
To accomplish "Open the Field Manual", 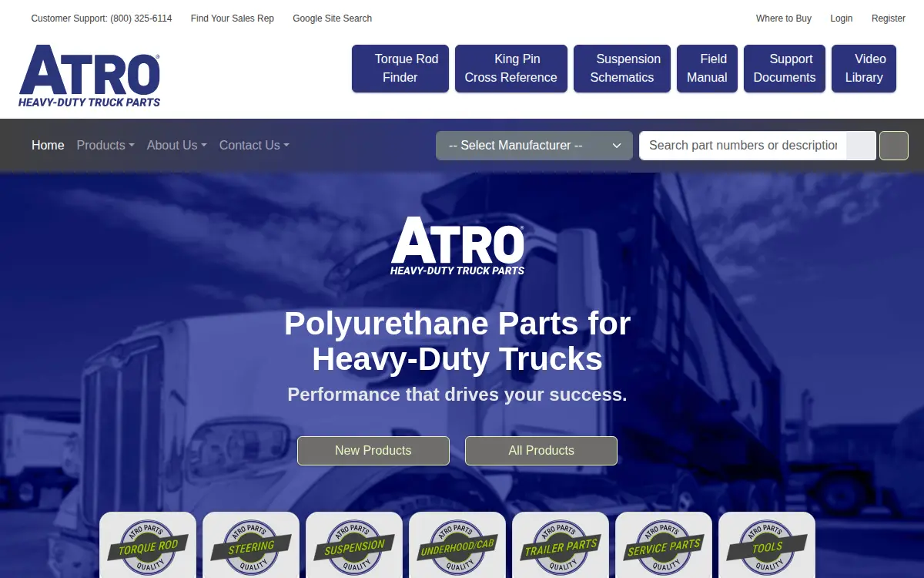I will click(x=707, y=69).
